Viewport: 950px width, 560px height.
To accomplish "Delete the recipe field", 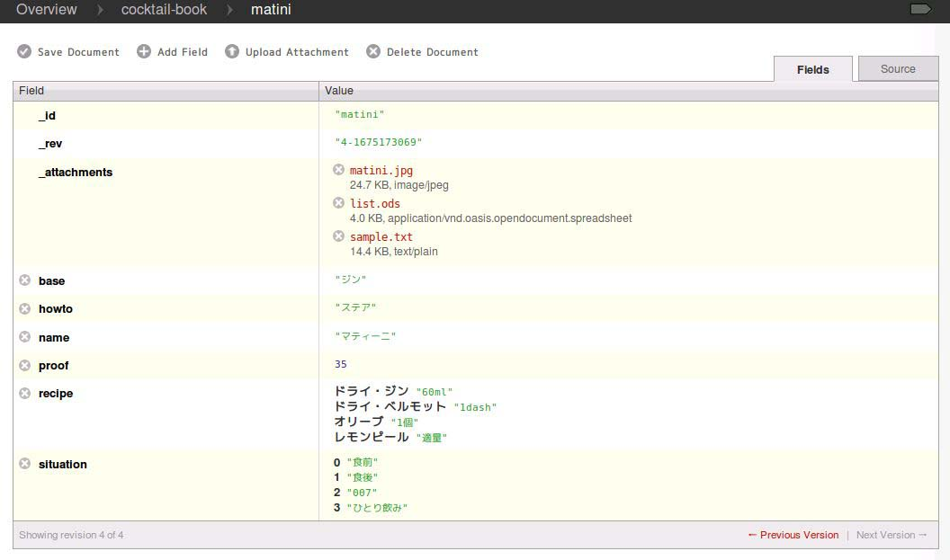I will click(25, 393).
